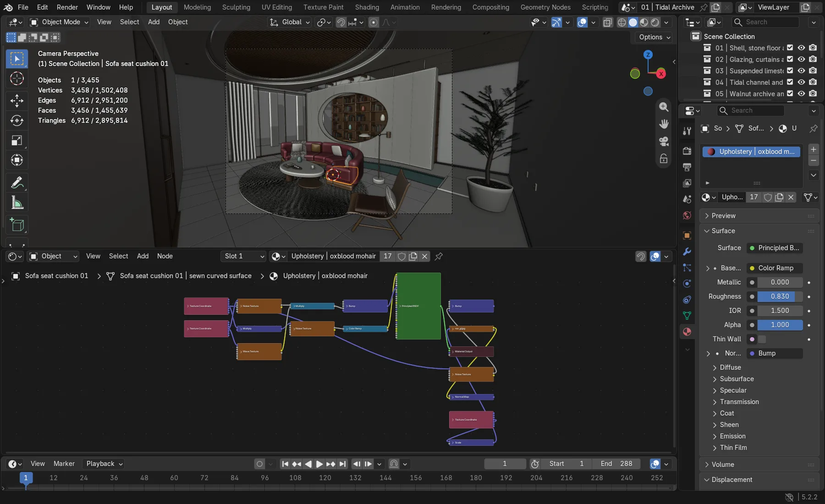This screenshot has height=504, width=825.
Task: Activate the Move tool
Action: pyautogui.click(x=17, y=100)
